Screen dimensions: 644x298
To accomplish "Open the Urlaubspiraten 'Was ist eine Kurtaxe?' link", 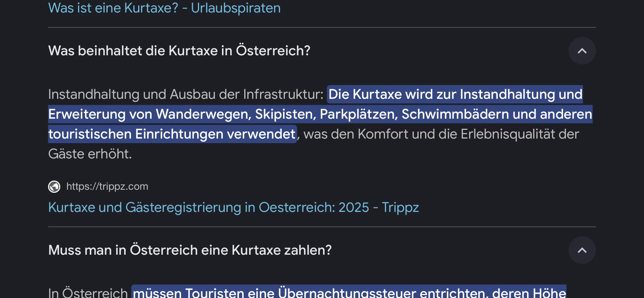I will pyautogui.click(x=164, y=8).
